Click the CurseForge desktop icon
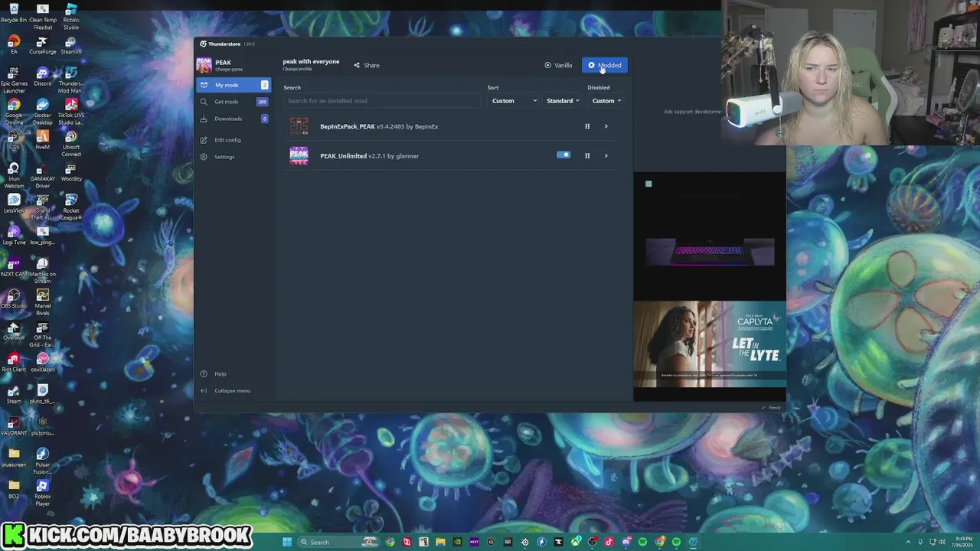 pos(43,46)
